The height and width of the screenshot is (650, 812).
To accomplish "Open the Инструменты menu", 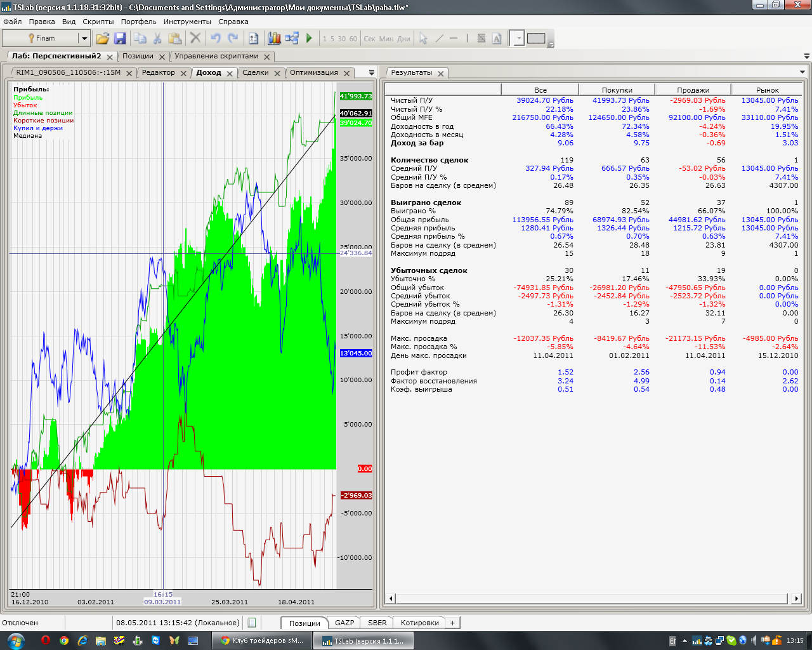I will pos(187,22).
